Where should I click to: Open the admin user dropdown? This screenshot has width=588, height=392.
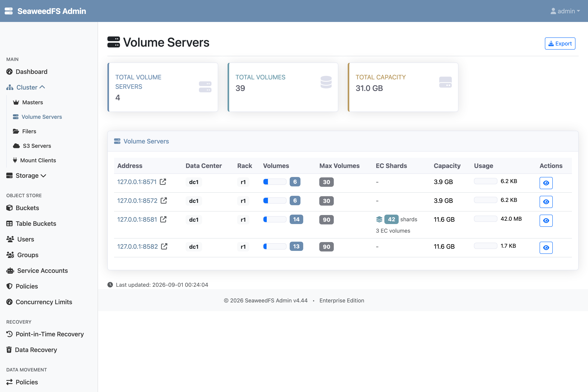click(565, 11)
